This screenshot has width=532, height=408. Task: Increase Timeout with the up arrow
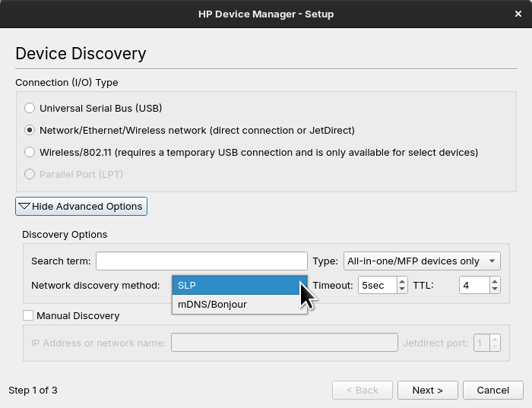point(402,281)
